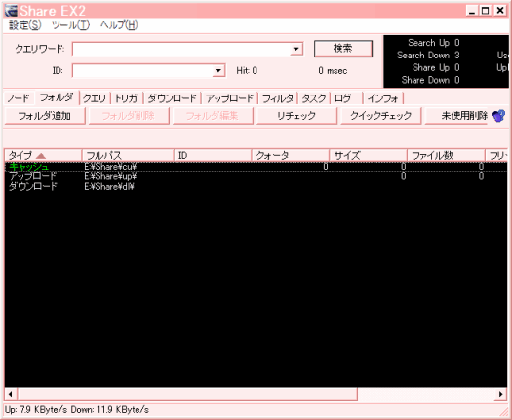Click the blue heart icon beside 未使用削除
The image size is (512, 420).
[x=498, y=116]
